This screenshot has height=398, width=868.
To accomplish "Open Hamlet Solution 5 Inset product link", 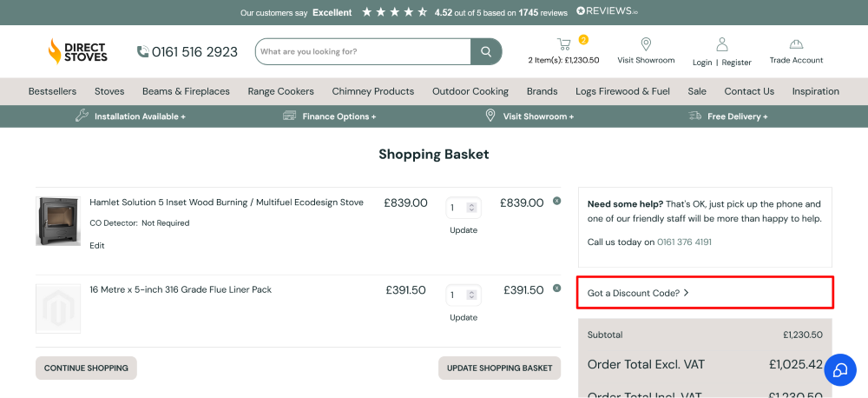I will point(227,202).
